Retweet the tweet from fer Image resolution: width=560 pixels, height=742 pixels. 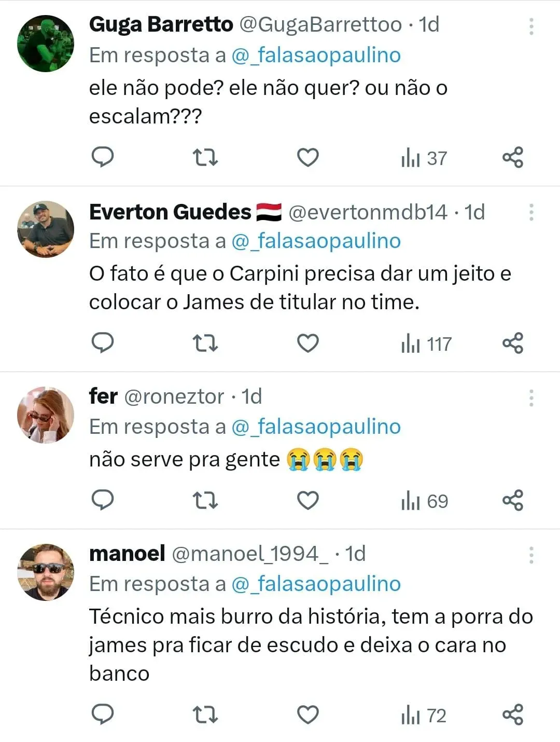tap(205, 500)
